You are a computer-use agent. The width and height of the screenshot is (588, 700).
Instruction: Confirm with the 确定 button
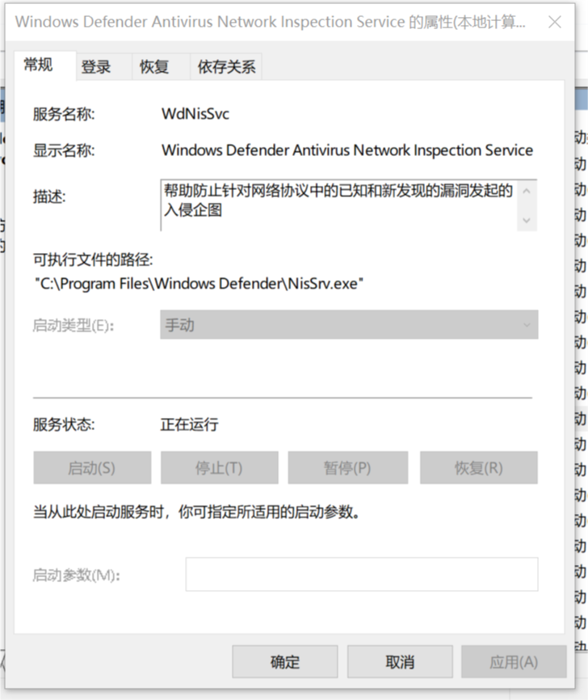[284, 662]
